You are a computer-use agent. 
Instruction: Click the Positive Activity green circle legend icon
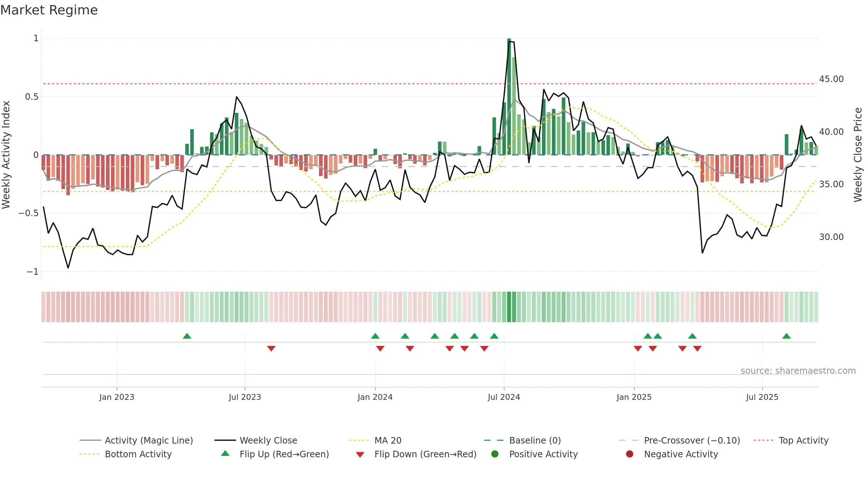[495, 454]
